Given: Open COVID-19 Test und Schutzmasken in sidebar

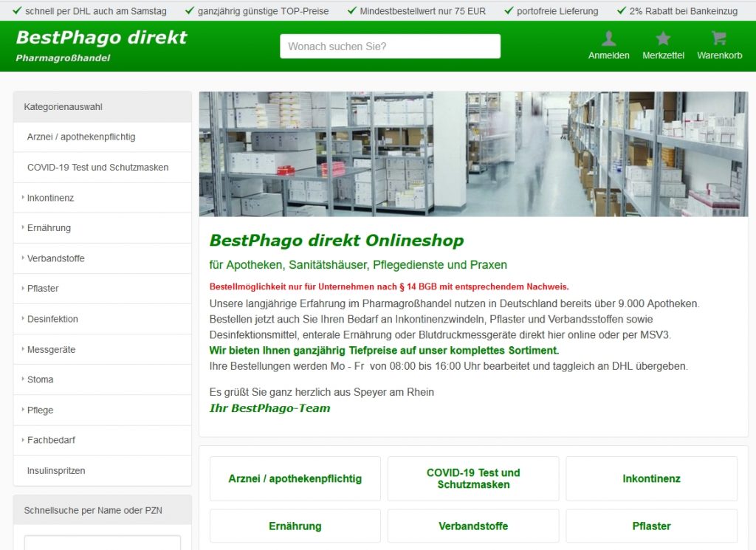Looking at the screenshot, I should tap(97, 168).
